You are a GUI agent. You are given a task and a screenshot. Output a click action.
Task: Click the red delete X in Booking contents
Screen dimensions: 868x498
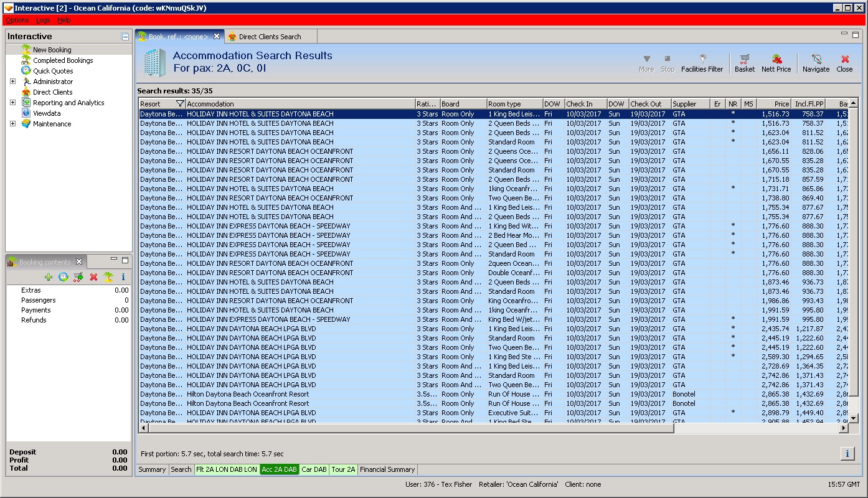[93, 277]
